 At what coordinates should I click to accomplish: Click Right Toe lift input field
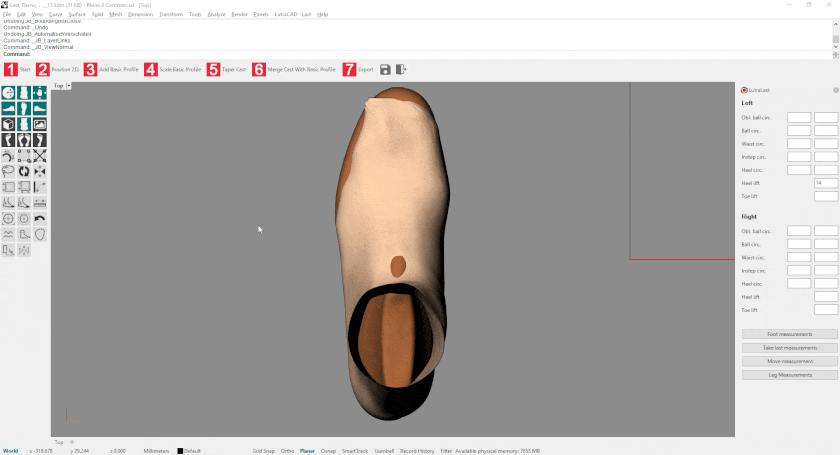pyautogui.click(x=826, y=310)
